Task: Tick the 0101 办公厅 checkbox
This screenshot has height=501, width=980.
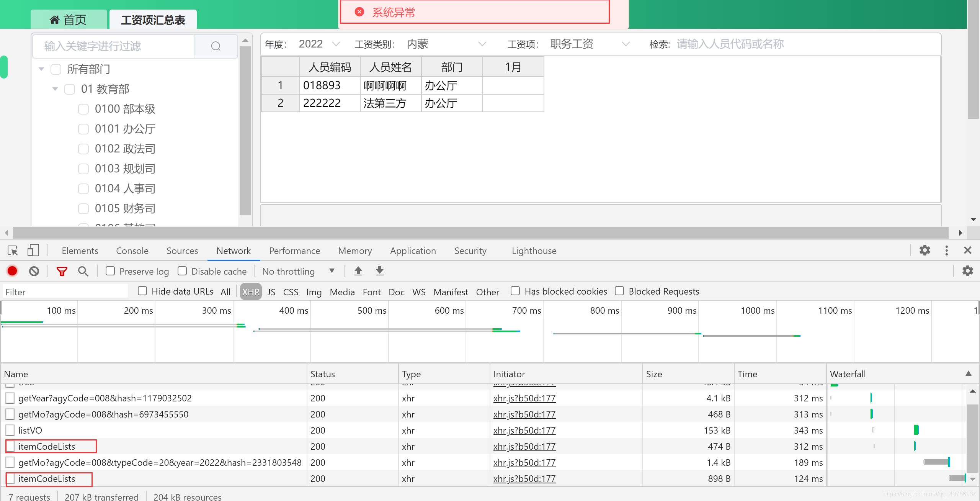Action: click(x=83, y=129)
